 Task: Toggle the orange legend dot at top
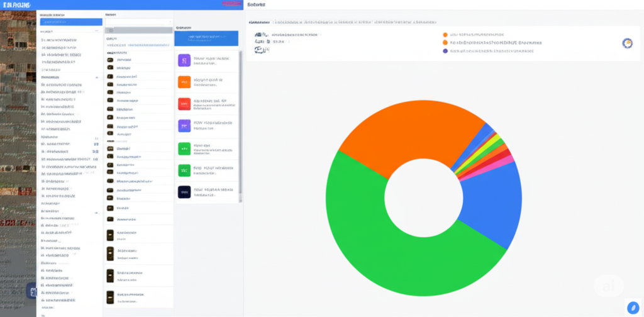[x=445, y=35]
